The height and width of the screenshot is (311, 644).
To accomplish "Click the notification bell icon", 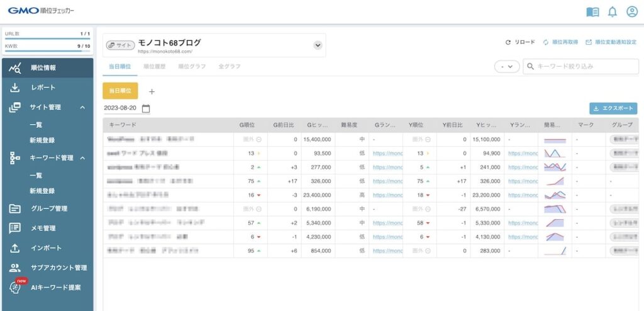I will click(612, 12).
